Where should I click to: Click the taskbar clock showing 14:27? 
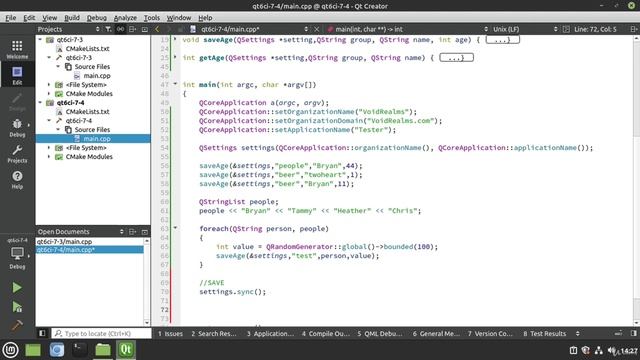click(x=629, y=351)
